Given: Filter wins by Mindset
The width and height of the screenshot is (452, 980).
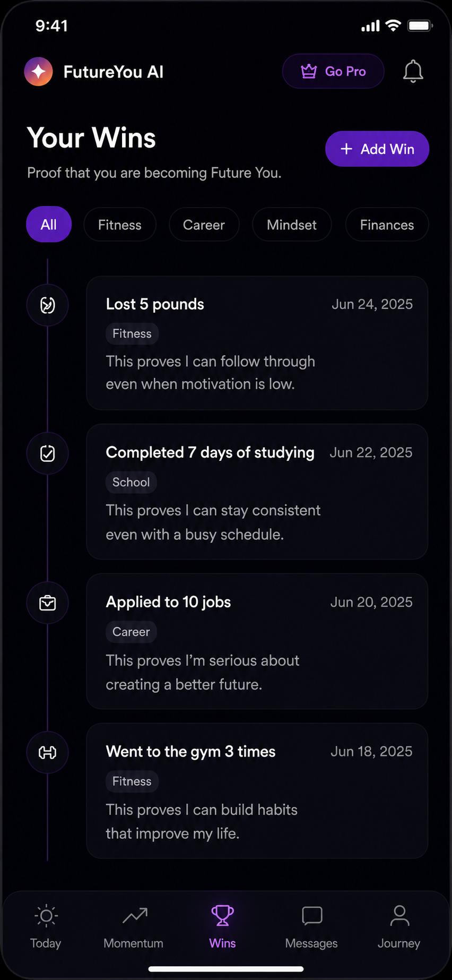Looking at the screenshot, I should 292,225.
